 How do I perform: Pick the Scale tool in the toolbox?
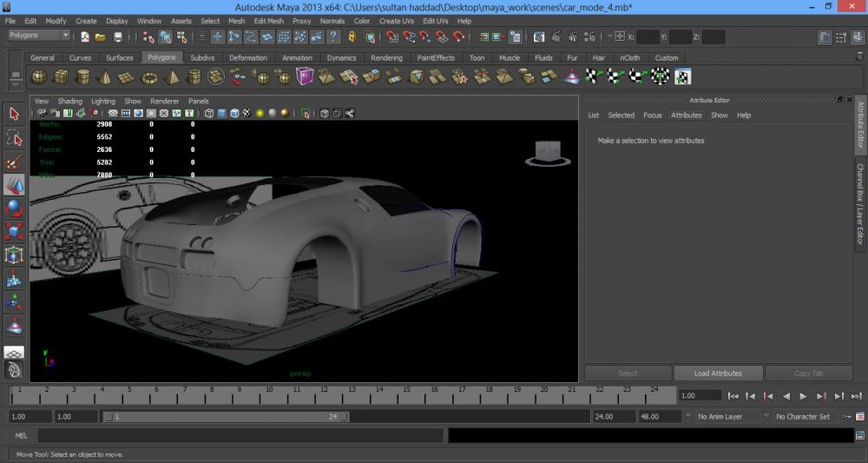(14, 231)
